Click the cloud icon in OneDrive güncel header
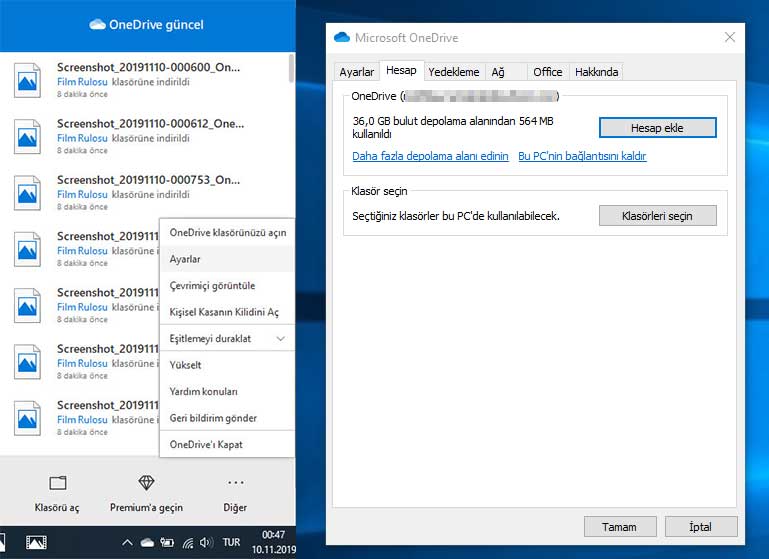Viewport: 769px width, 559px height. coord(98,25)
